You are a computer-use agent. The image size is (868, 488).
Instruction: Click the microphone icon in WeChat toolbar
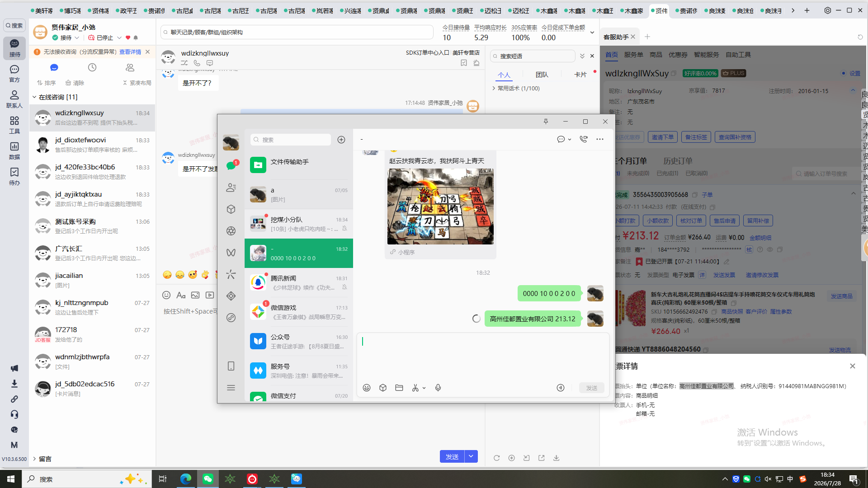[x=438, y=388]
